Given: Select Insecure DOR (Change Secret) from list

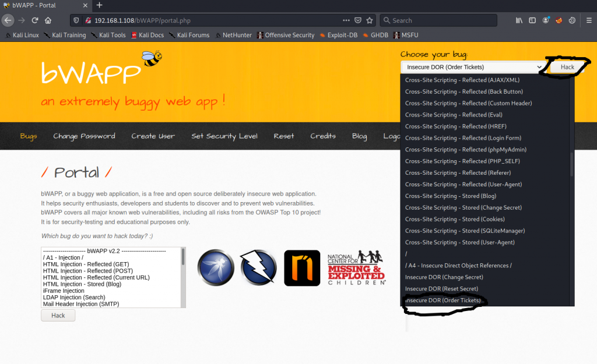Looking at the screenshot, I should pyautogui.click(x=444, y=277).
